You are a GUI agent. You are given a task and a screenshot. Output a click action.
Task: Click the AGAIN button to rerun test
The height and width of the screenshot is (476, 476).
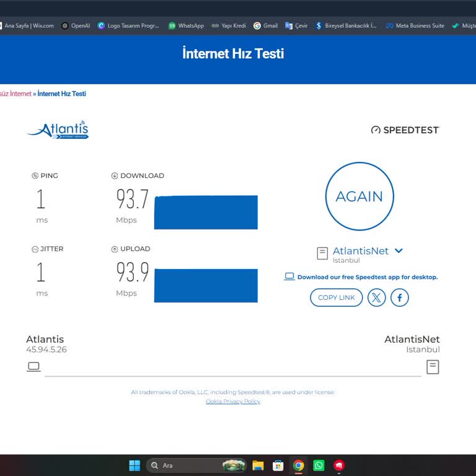click(359, 196)
